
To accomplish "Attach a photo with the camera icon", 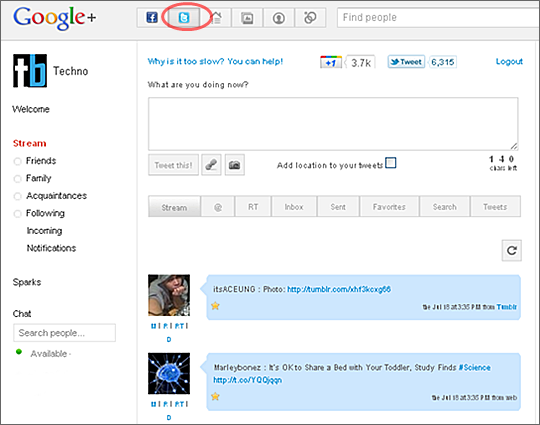I will [235, 165].
